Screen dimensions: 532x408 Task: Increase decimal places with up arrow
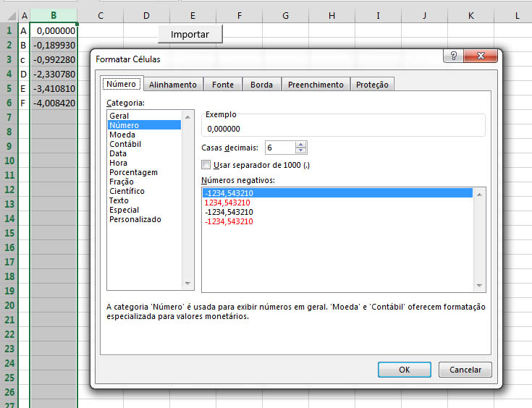(x=301, y=145)
